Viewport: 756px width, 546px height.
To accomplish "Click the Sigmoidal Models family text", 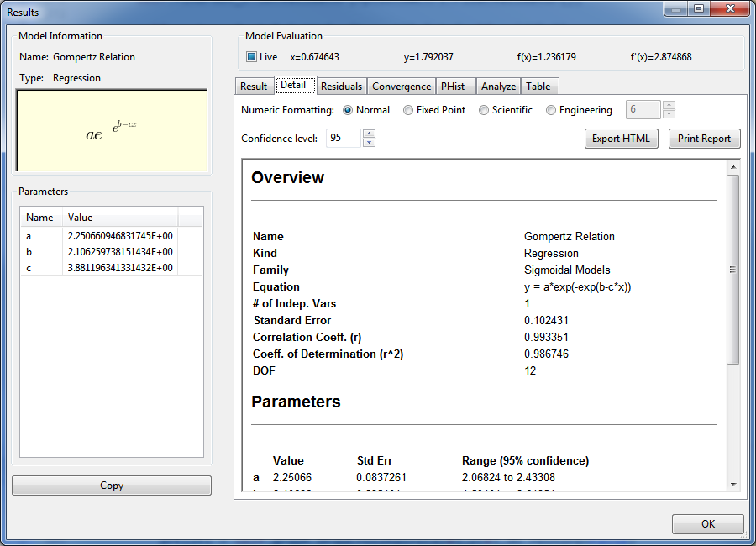I will coord(567,270).
